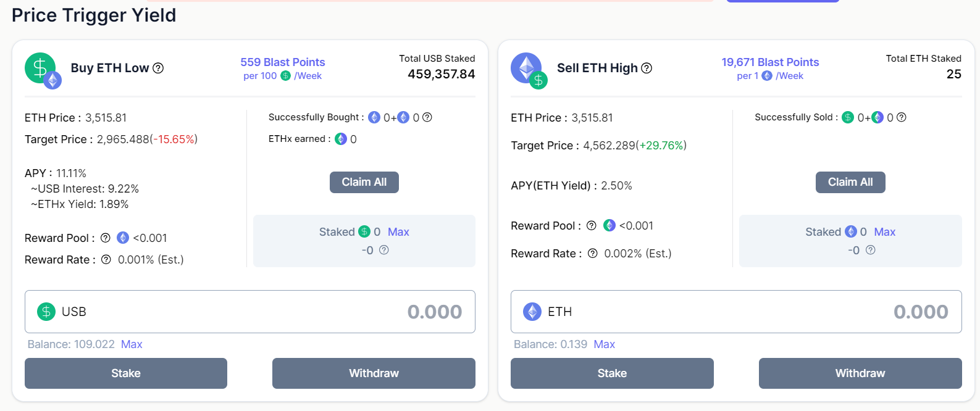Select Max next to ETH balance 0.139
Viewport: 980px width, 411px height.
click(604, 344)
